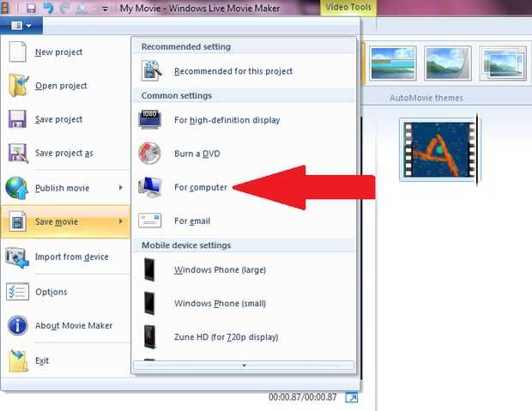Click the Save icon in title bar
This screenshot has height=411, width=532.
pyautogui.click(x=31, y=8)
